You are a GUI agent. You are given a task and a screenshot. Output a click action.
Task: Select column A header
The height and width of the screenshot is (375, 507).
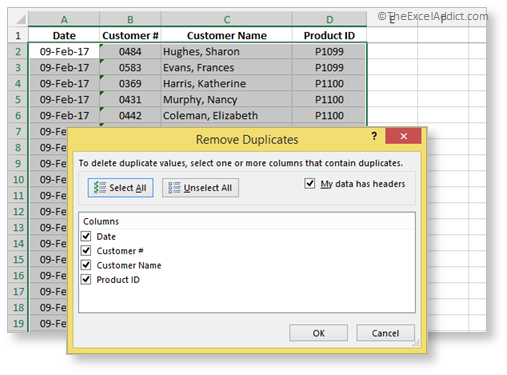click(64, 19)
